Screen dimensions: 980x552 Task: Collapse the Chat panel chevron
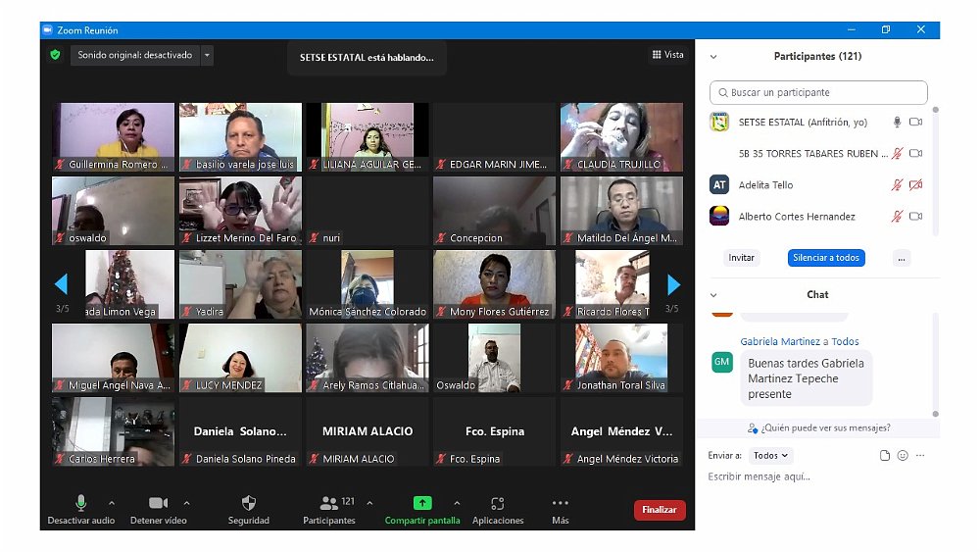click(713, 295)
